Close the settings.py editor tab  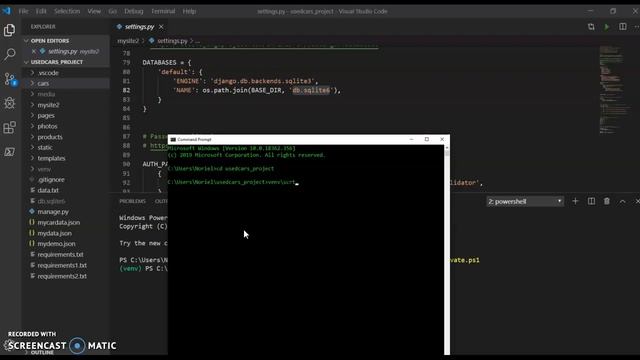(x=161, y=27)
